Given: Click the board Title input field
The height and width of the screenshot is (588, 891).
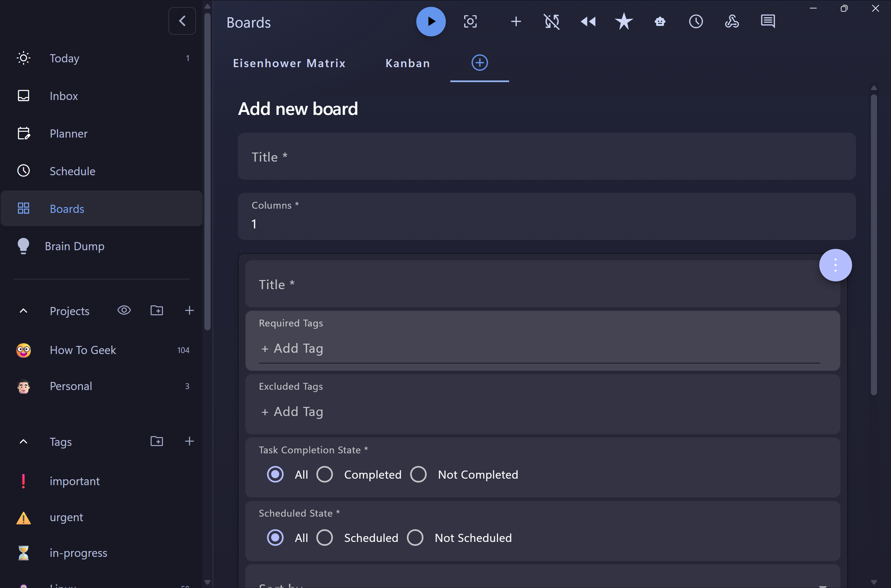Looking at the screenshot, I should (547, 156).
